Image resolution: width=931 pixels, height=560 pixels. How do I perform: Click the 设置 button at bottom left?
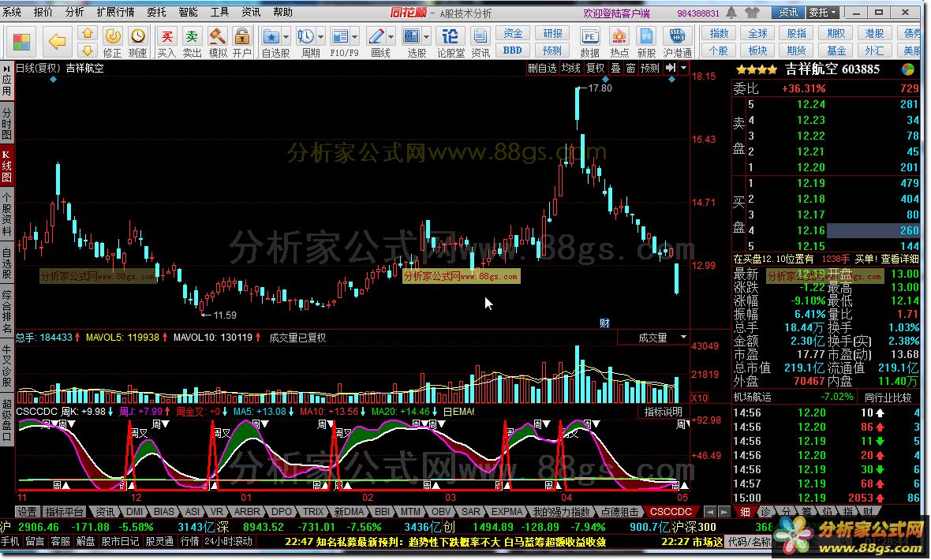(x=27, y=511)
